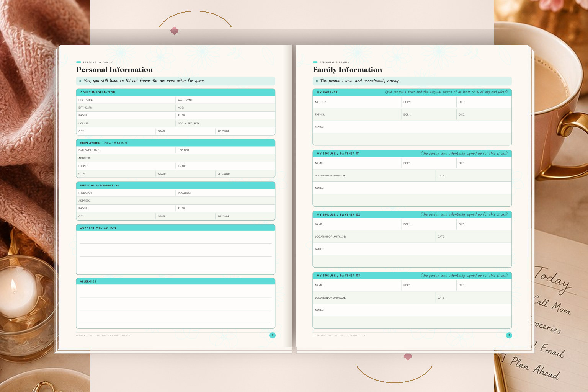Click the ADDRESS field under Employment Information
Viewport: 588px width, 392px height.
click(176, 158)
